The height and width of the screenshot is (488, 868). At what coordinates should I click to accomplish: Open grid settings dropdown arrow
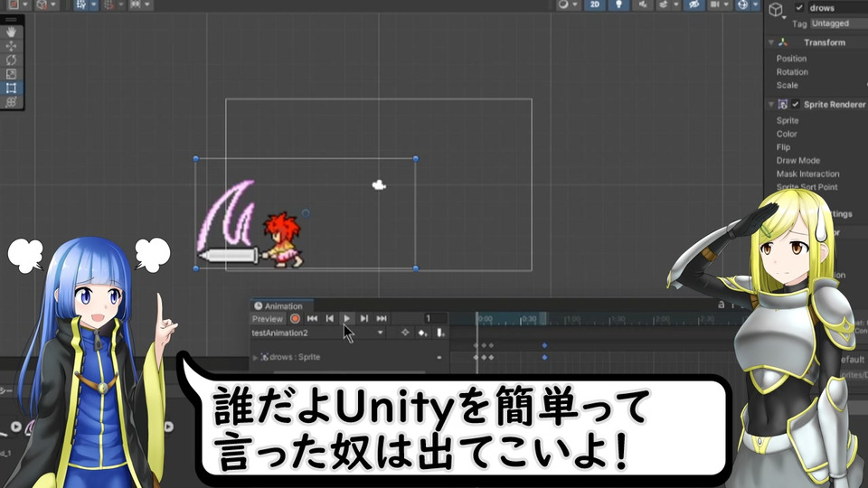pyautogui.click(x=93, y=5)
